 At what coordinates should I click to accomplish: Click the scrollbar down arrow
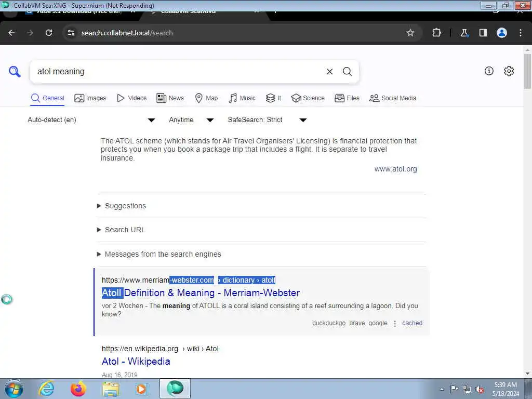527,374
